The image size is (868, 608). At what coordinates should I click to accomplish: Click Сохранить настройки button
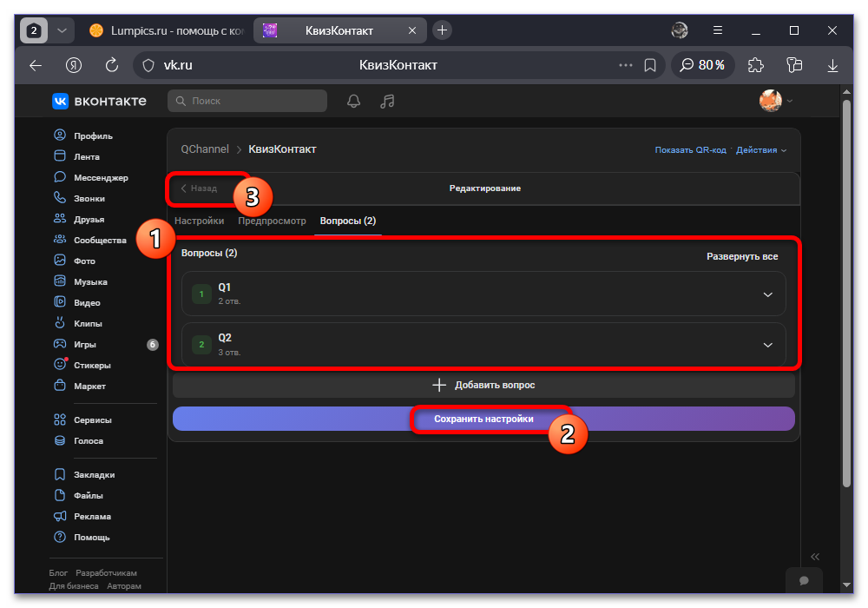click(483, 419)
